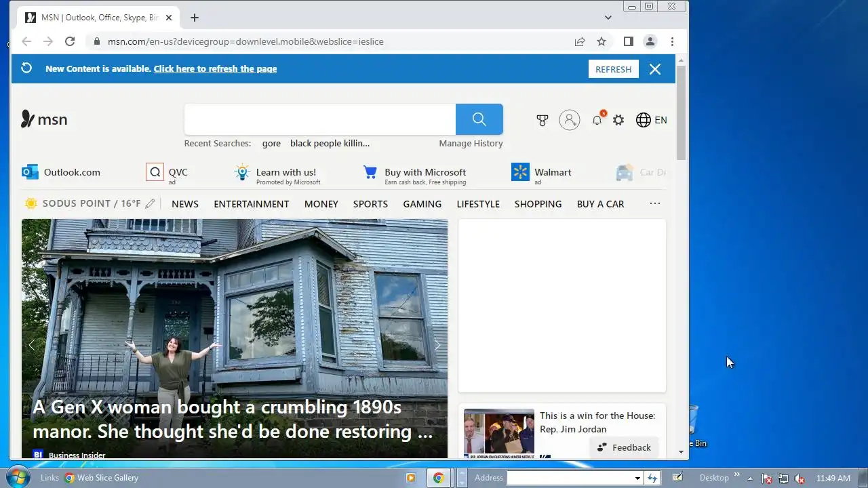Open the BUY A CAR section
Image resolution: width=868 pixels, height=488 pixels.
coord(601,204)
